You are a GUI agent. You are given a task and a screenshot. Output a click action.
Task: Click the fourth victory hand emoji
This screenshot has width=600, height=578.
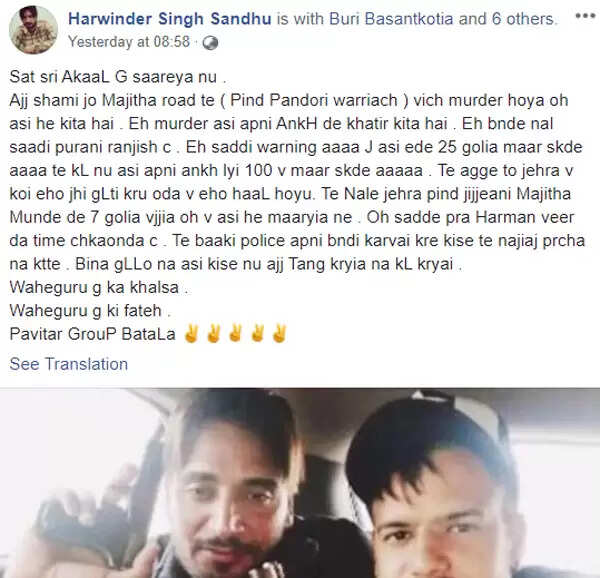tap(258, 334)
